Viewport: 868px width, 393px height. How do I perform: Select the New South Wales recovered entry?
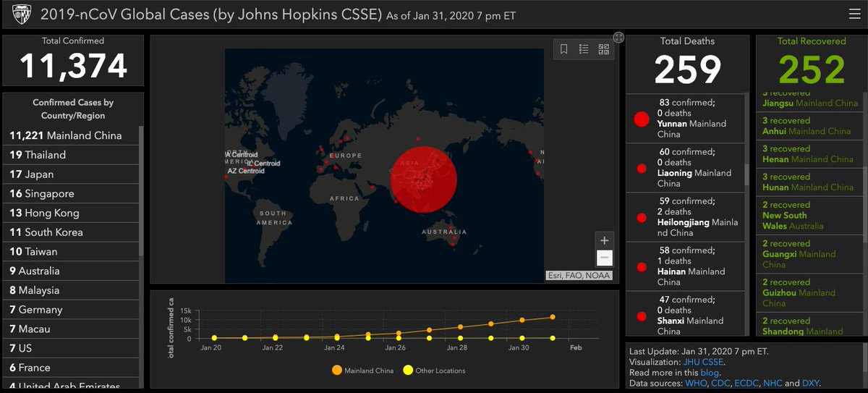click(809, 216)
